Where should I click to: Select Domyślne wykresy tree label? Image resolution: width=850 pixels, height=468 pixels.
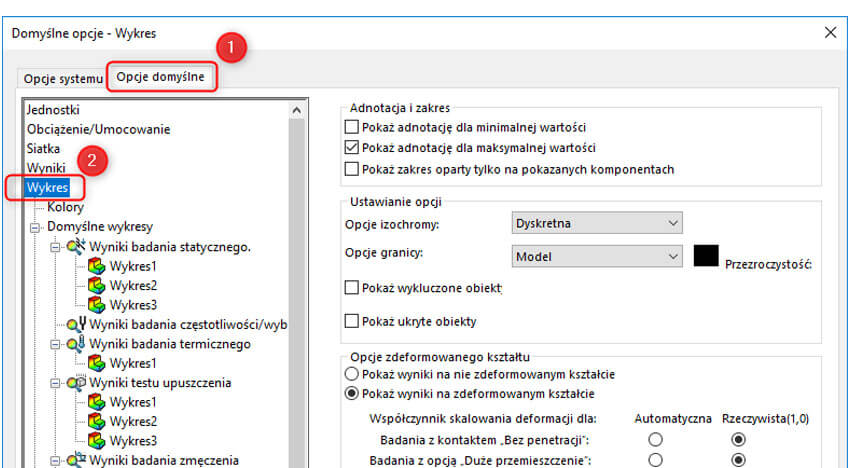[100, 226]
